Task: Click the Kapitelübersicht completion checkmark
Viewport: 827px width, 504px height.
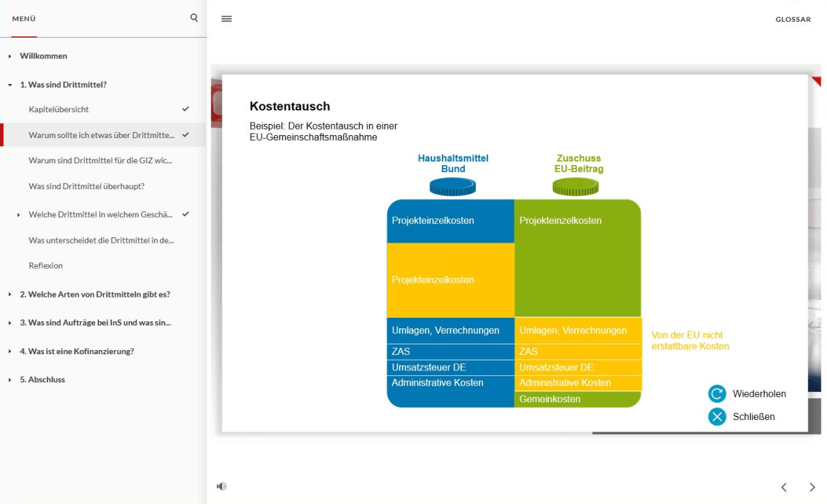Action: [x=186, y=109]
